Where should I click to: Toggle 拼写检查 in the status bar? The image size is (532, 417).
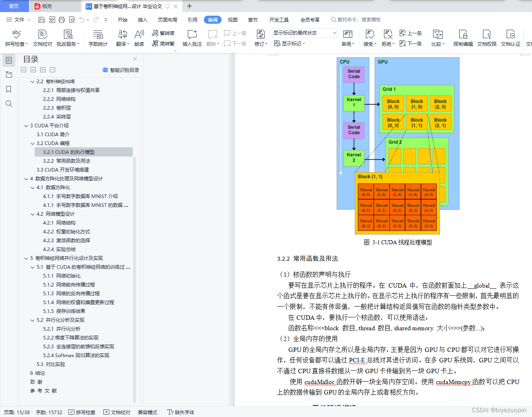pos(82,412)
